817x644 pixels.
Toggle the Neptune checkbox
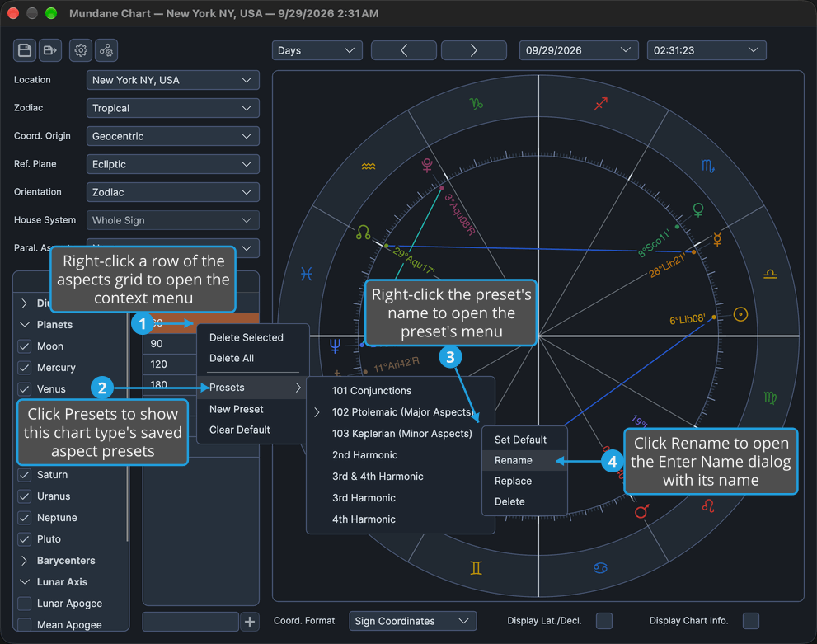(x=25, y=517)
